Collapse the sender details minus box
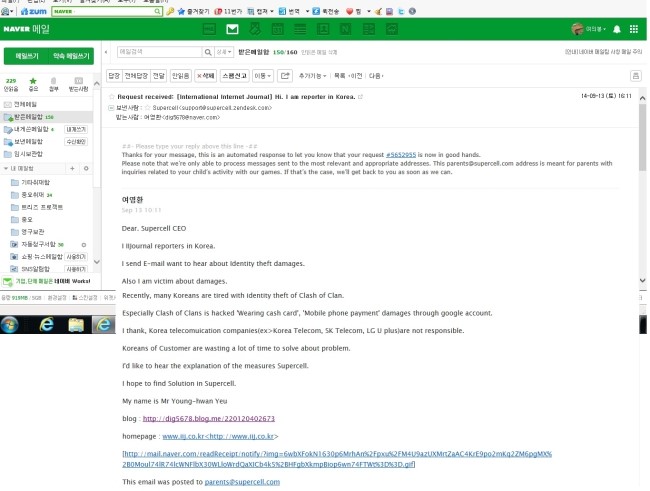Viewport: 650px width, 491px height. [111, 108]
